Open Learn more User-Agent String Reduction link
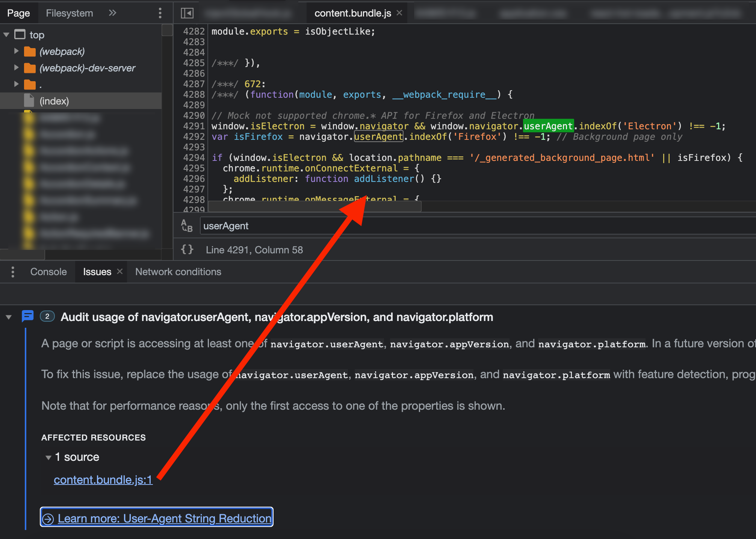This screenshot has height=539, width=756. tap(156, 518)
